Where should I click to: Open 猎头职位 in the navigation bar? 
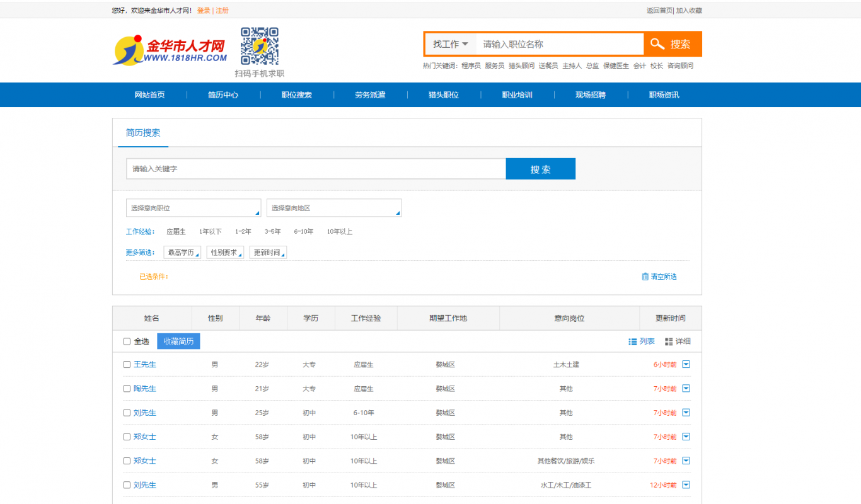444,95
